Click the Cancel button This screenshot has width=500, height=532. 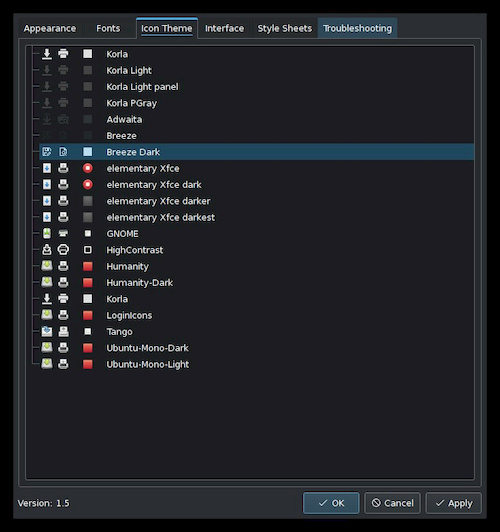click(392, 503)
